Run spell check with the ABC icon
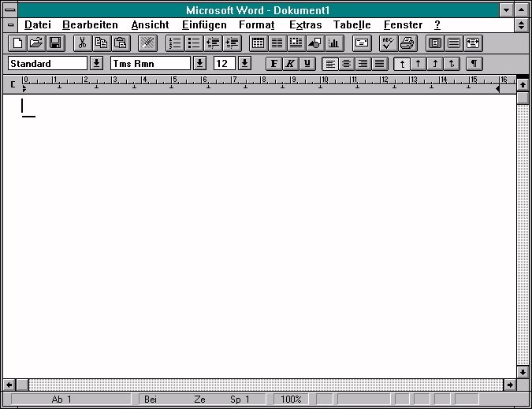 pos(388,43)
